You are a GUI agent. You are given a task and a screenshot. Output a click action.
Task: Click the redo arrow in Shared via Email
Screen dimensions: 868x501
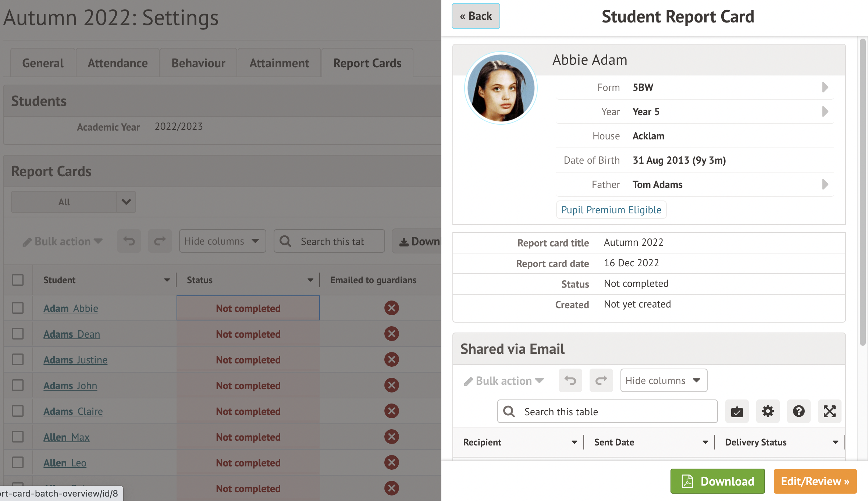click(601, 380)
